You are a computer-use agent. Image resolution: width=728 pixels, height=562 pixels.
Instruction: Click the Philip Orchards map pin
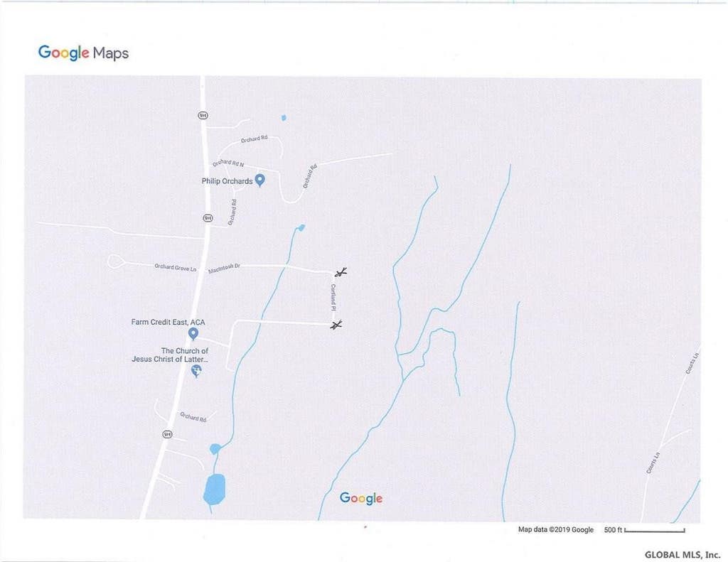pyautogui.click(x=260, y=180)
